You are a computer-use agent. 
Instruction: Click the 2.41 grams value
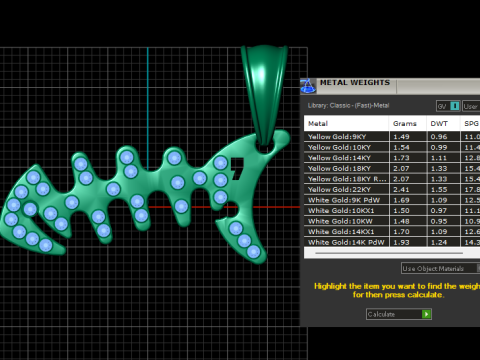401,189
